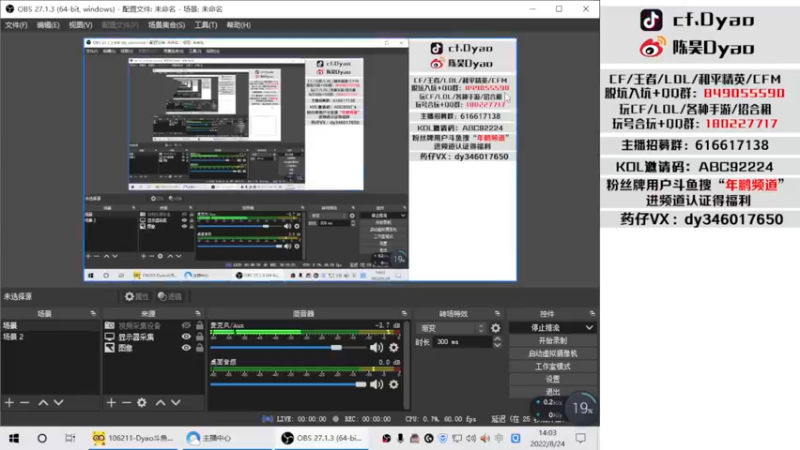The width and height of the screenshot is (800, 450).
Task: Open 麦克风/Aux audio settings gear
Action: [x=393, y=347]
